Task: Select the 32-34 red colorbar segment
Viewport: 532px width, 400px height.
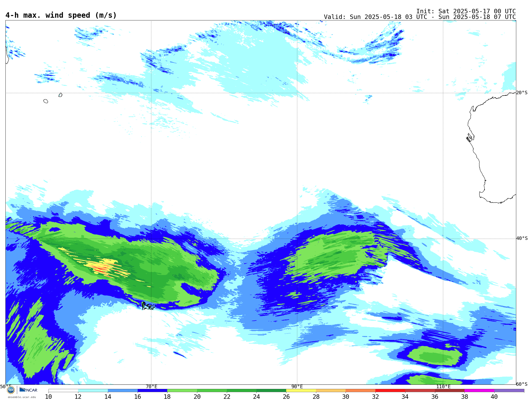Action: click(x=390, y=391)
